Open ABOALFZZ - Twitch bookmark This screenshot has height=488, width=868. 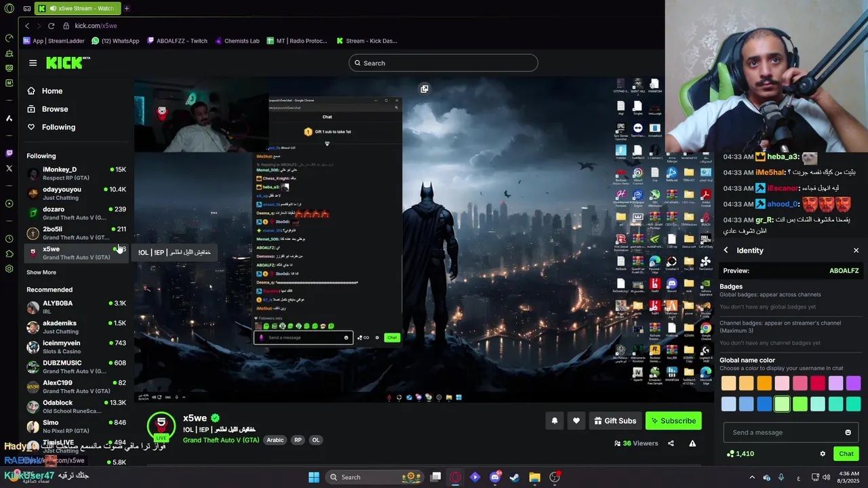click(x=177, y=41)
